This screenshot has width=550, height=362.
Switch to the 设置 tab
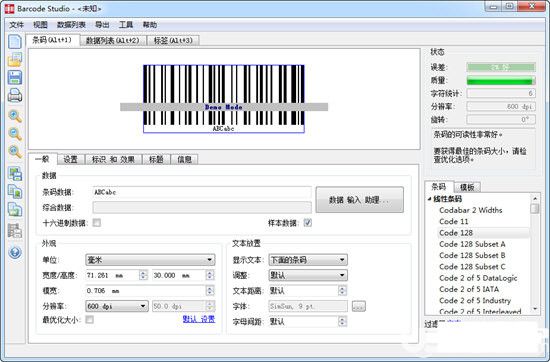71,160
